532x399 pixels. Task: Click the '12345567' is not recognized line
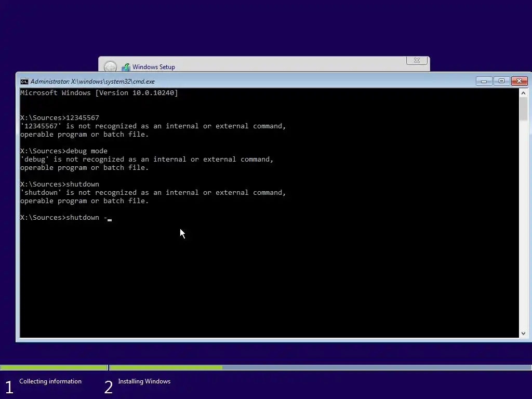click(x=153, y=126)
